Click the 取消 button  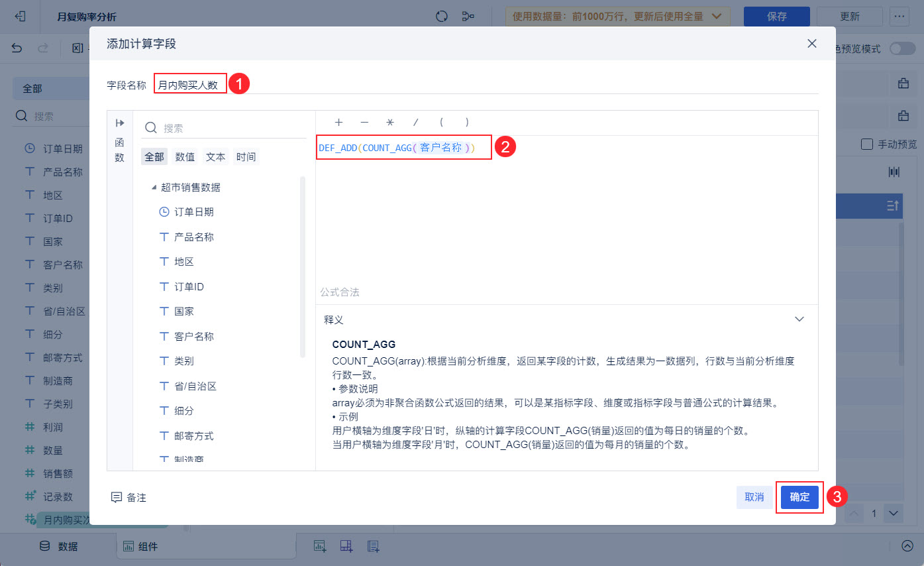coord(754,497)
